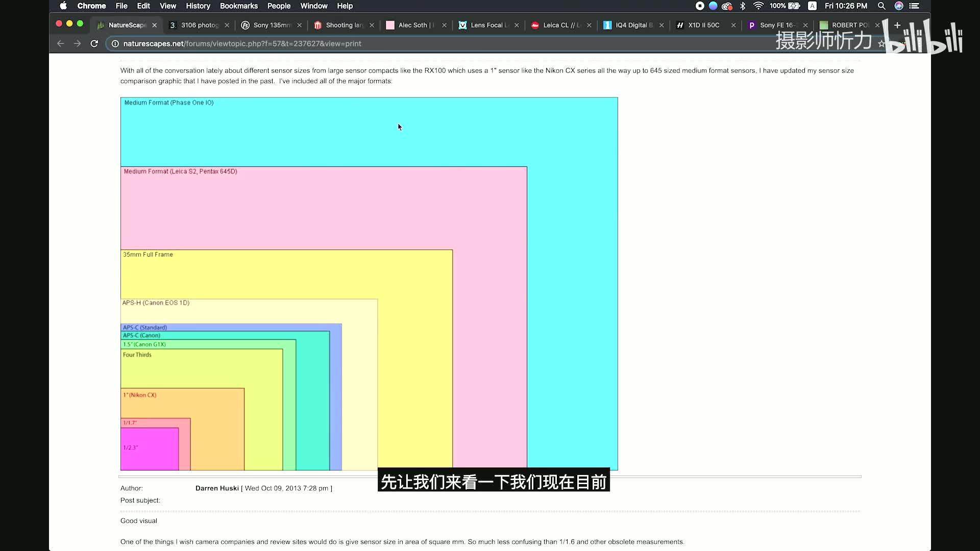The width and height of the screenshot is (980, 551).
Task: Click the Four Thirds label
Action: (137, 355)
